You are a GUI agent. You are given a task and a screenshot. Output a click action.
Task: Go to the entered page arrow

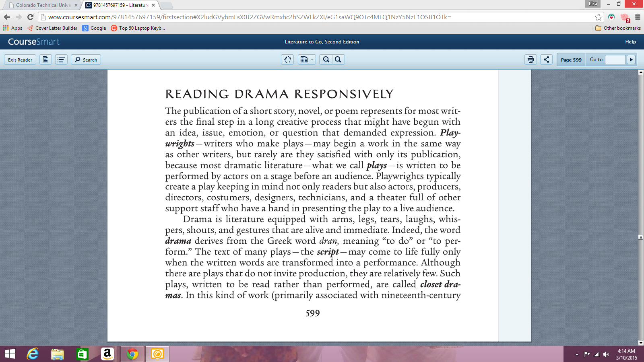pos(631,60)
